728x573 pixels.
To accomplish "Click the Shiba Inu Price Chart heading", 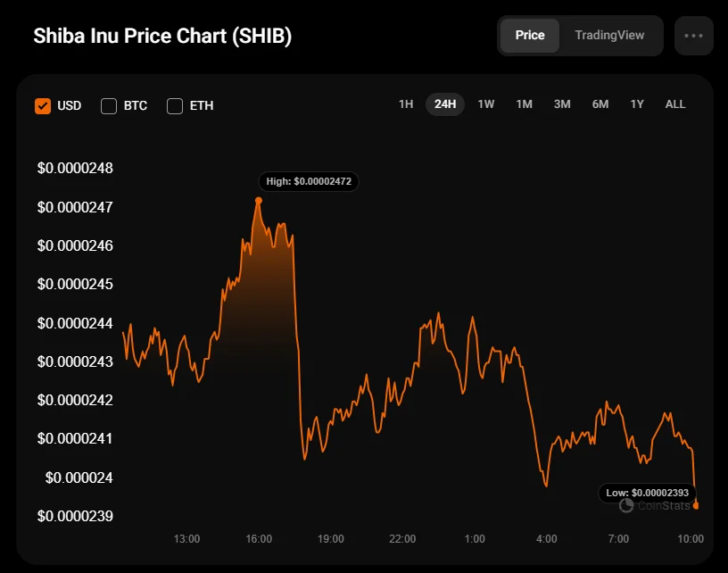I will (163, 37).
